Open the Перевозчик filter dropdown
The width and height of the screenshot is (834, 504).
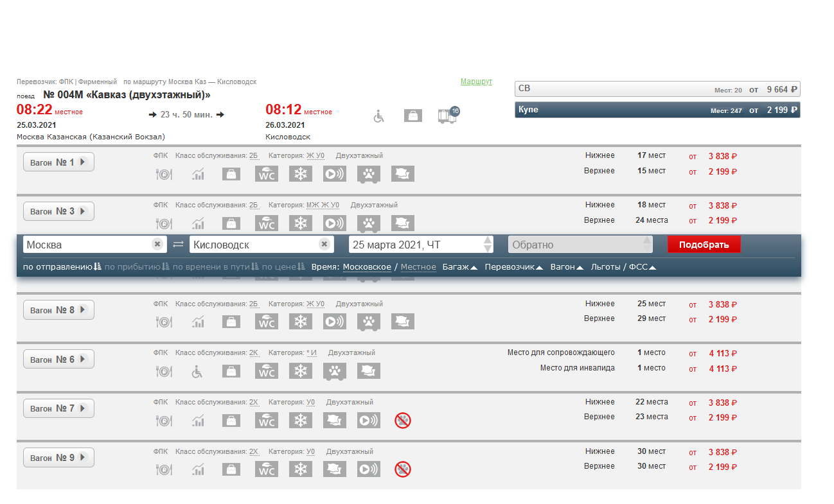tap(514, 267)
